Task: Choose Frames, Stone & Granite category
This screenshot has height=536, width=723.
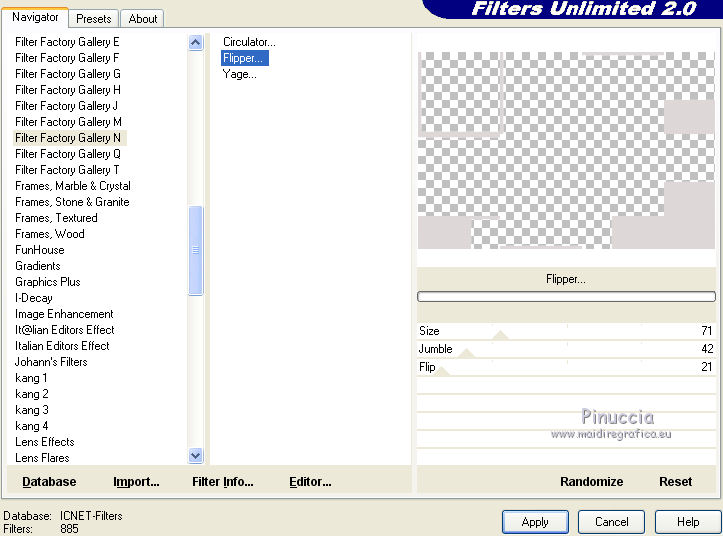Action: point(72,202)
